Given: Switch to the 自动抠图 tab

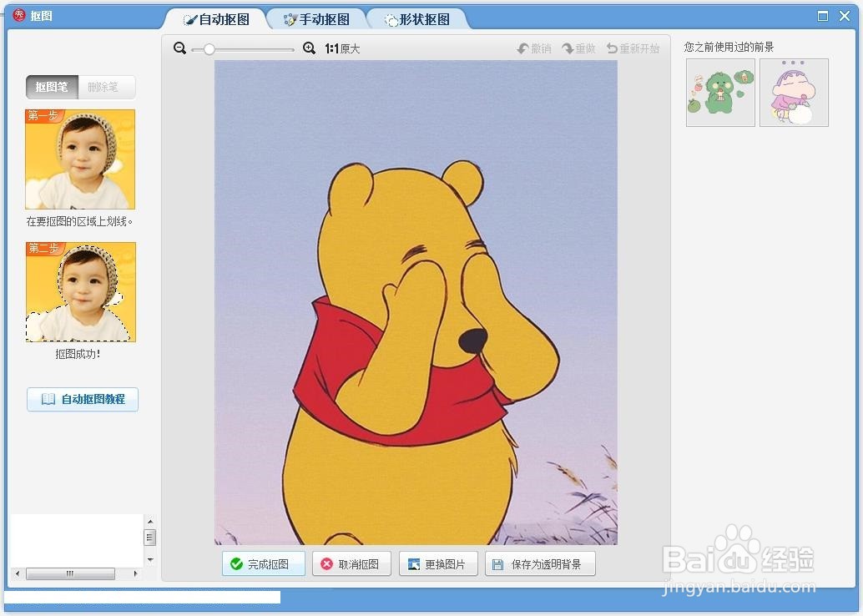Looking at the screenshot, I should (x=216, y=19).
